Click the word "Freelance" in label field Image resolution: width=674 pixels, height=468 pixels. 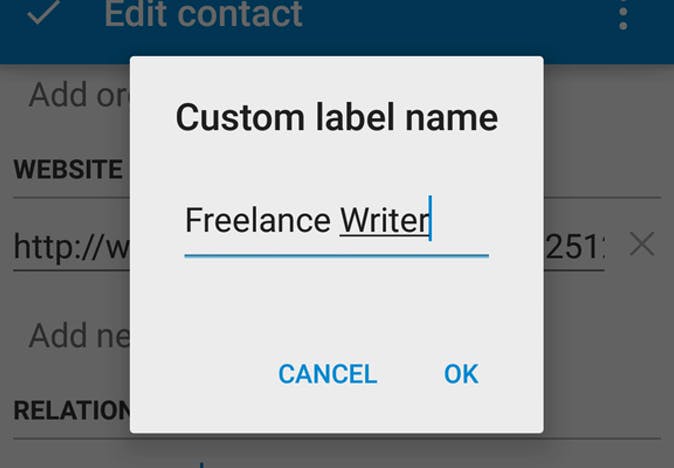tap(257, 220)
